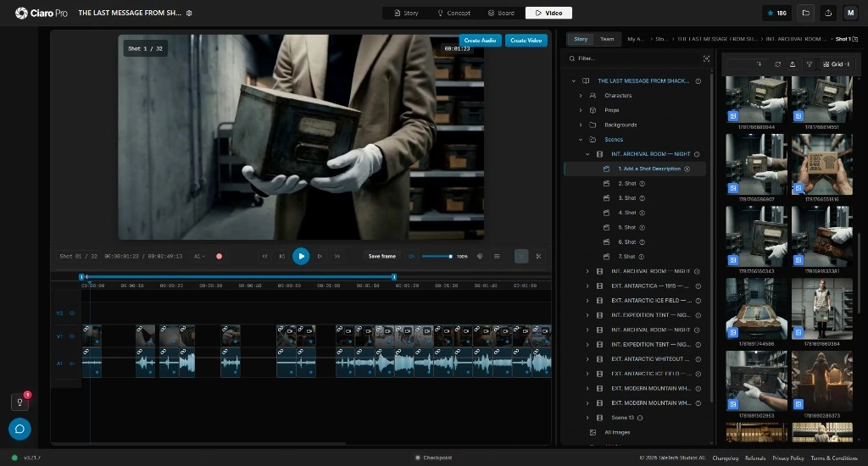Screen dimensions: 868x466
Task: Expand the Characters folder
Action: [581, 95]
